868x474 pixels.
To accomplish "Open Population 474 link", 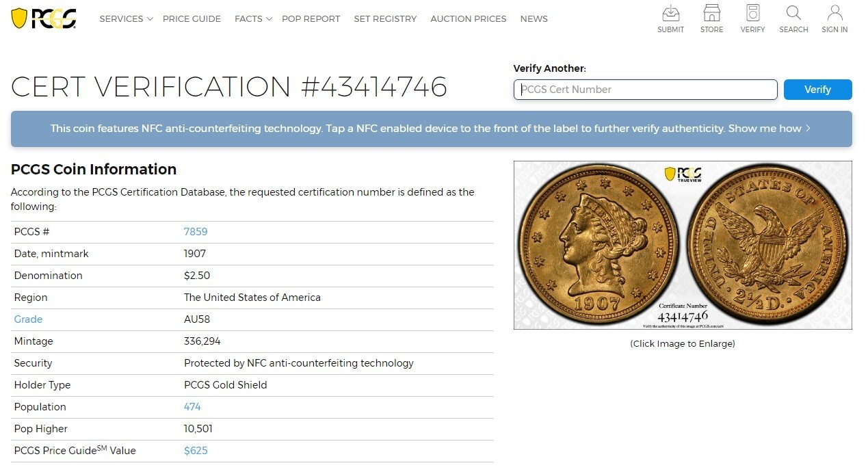I will click(x=192, y=407).
